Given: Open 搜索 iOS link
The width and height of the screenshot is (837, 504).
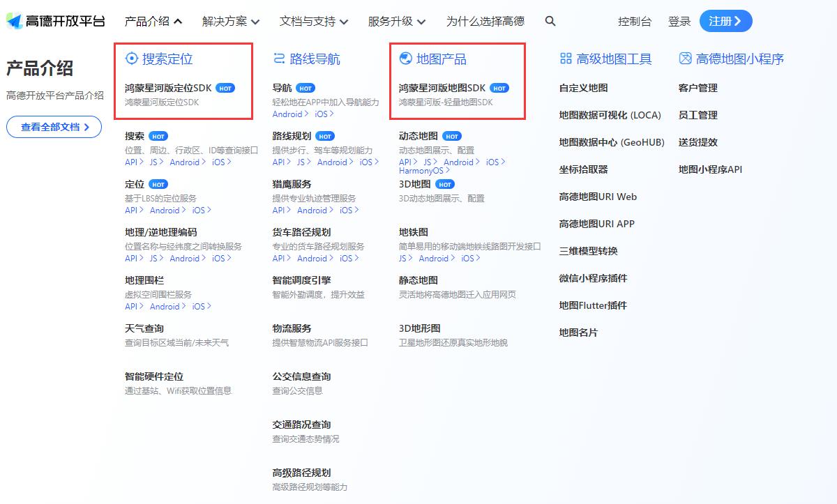Looking at the screenshot, I should [x=222, y=162].
